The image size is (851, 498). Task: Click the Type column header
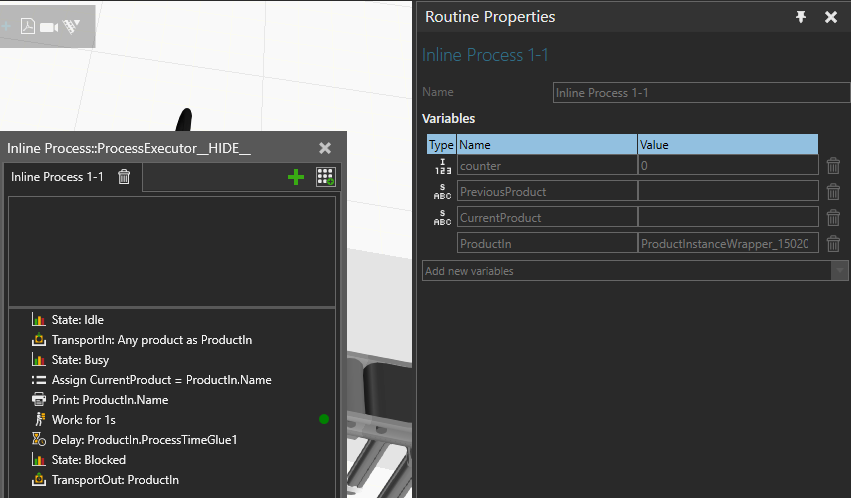pyautogui.click(x=441, y=145)
